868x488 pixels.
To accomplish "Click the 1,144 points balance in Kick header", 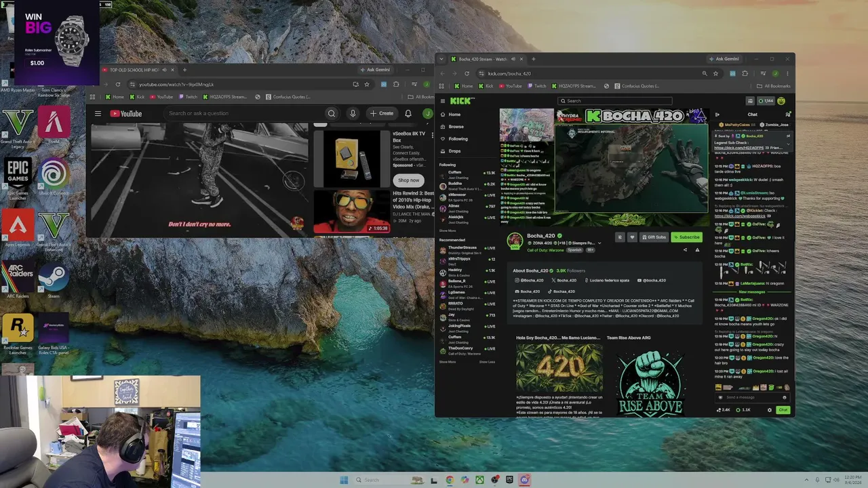I will tap(766, 101).
